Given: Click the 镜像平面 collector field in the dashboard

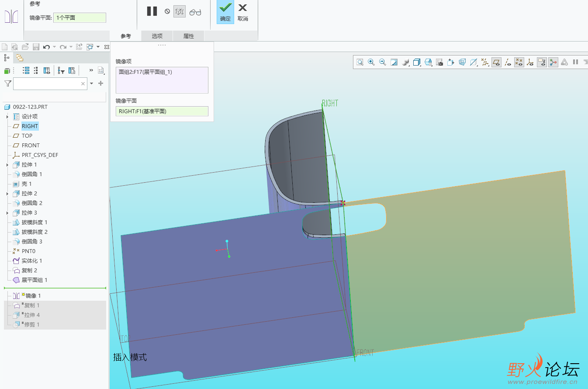Looking at the screenshot, I should [x=80, y=18].
